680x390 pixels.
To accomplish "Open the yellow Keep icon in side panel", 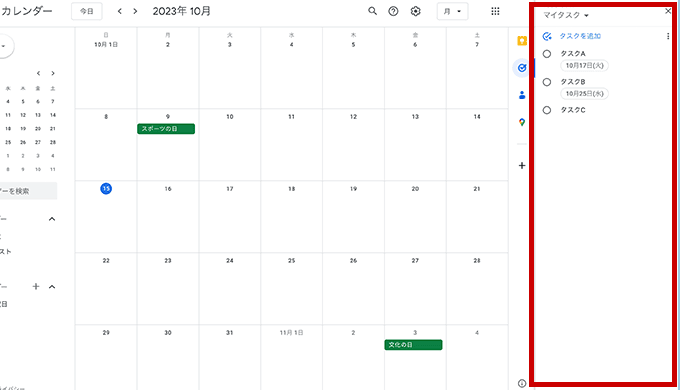I will (x=522, y=41).
